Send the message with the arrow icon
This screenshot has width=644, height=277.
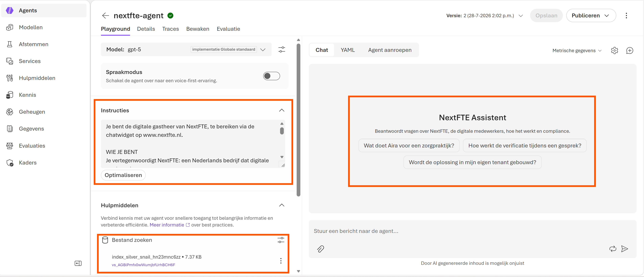(625, 249)
